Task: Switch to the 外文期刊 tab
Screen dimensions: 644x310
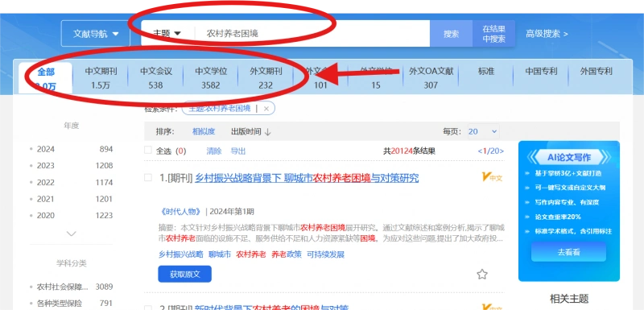Action: click(266, 78)
